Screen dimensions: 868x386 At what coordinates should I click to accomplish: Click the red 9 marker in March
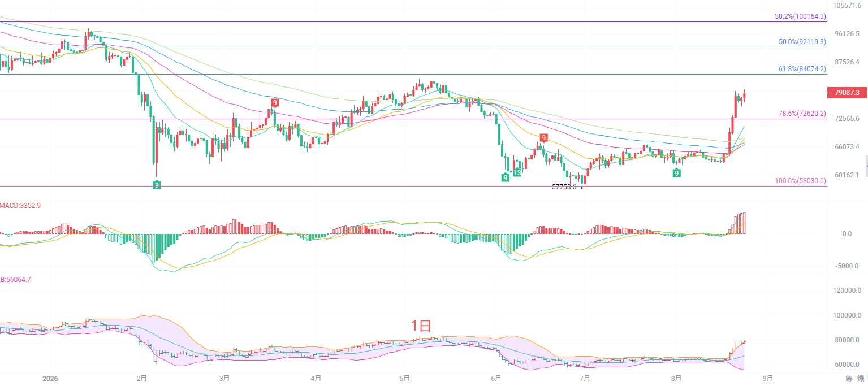(274, 103)
